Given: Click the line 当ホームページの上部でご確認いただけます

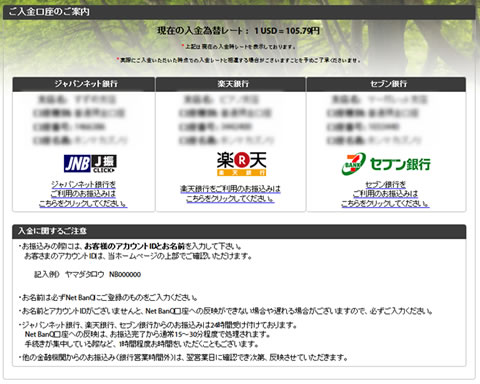Looking at the screenshot, I should click(138, 256).
